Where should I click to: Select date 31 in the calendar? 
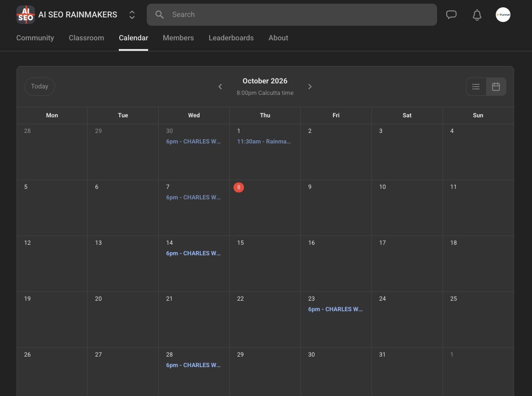382,355
